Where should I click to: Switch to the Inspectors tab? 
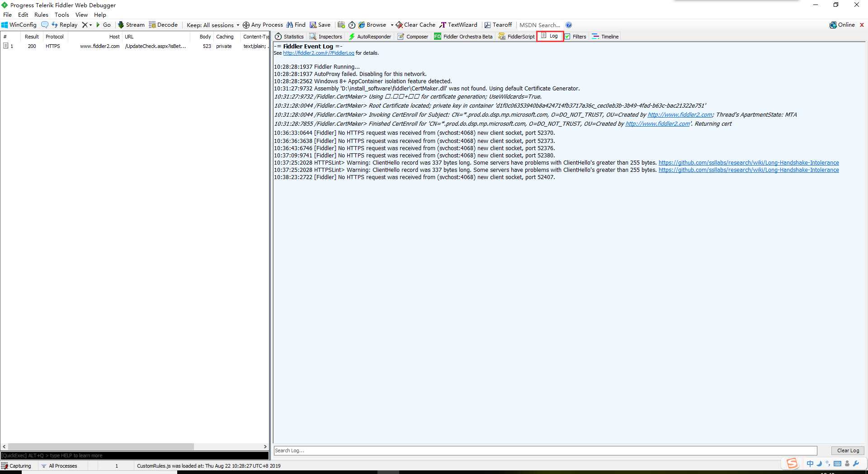(x=325, y=37)
